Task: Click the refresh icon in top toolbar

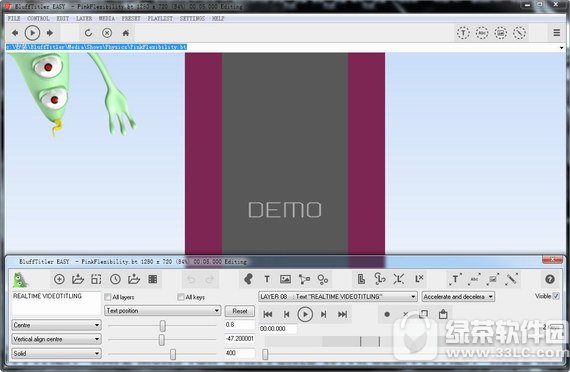Action: (x=88, y=33)
